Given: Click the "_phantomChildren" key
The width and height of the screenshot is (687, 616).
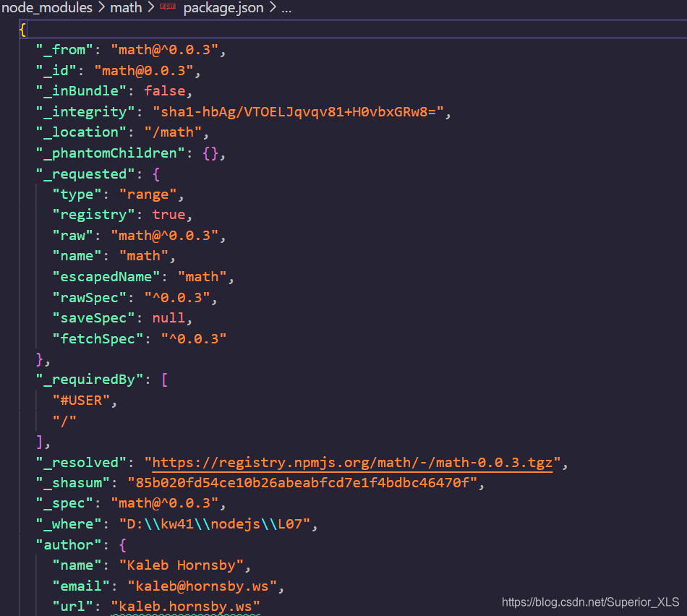Looking at the screenshot, I should (111, 153).
